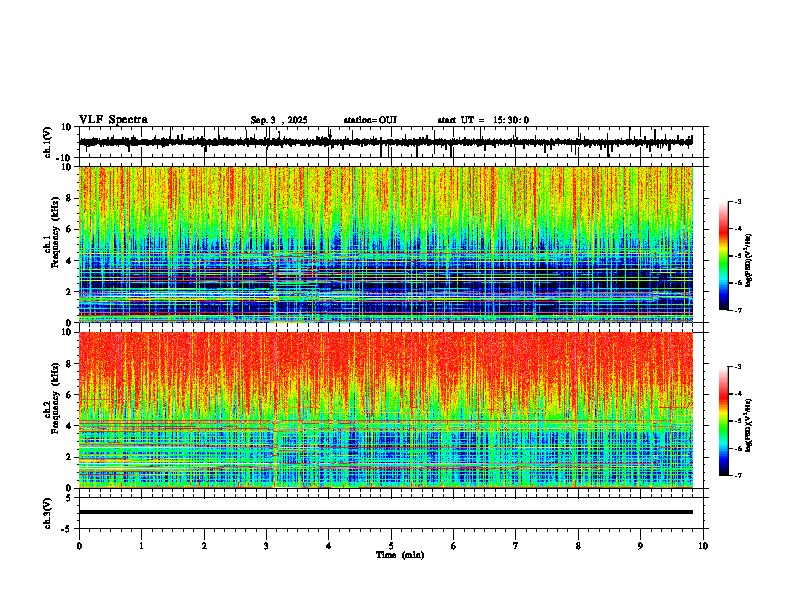Click inside the ch.2 spectrogram plot

pyautogui.click(x=386, y=410)
